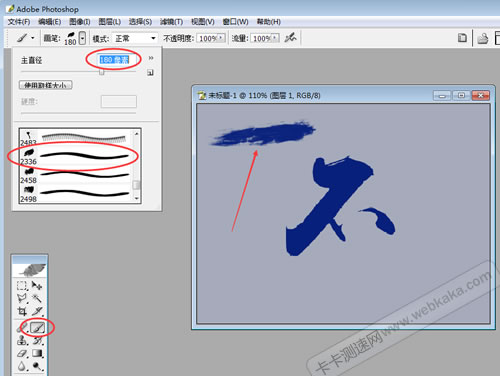The width and height of the screenshot is (500, 376).
Task: Click the feather logo atop toolbox
Action: 30,270
